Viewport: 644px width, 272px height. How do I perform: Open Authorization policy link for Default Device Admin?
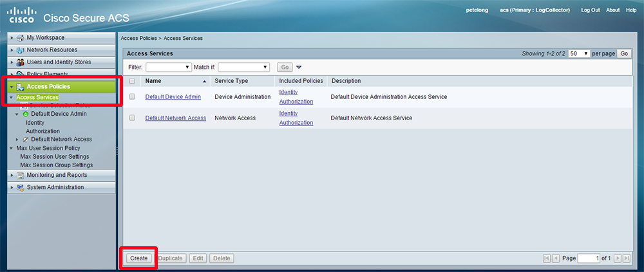pos(296,102)
